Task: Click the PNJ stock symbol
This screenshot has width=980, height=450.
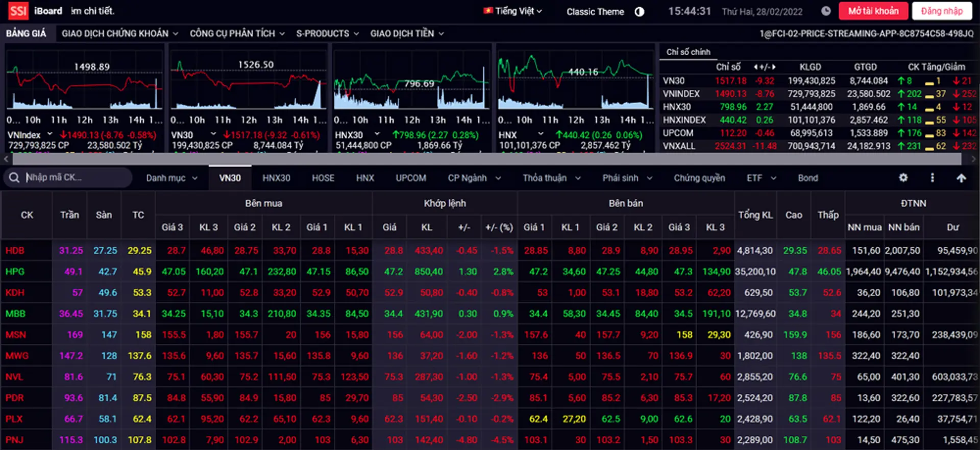Action: point(14,440)
